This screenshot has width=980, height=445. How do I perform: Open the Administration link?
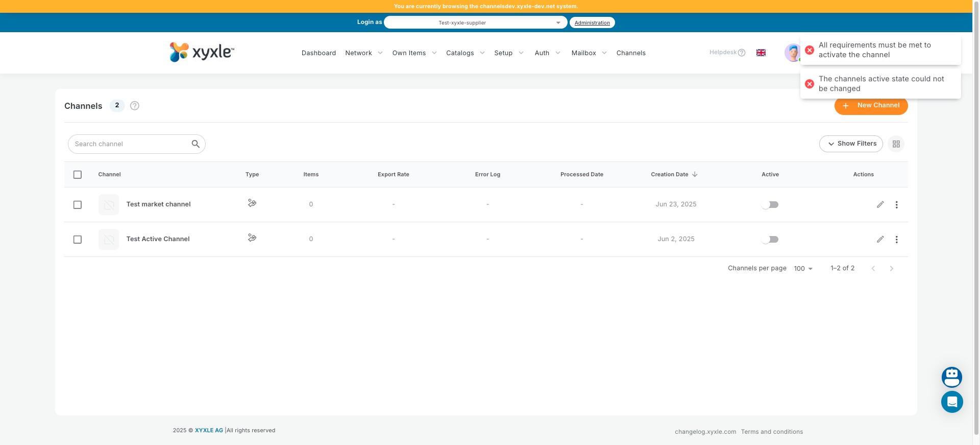[592, 22]
